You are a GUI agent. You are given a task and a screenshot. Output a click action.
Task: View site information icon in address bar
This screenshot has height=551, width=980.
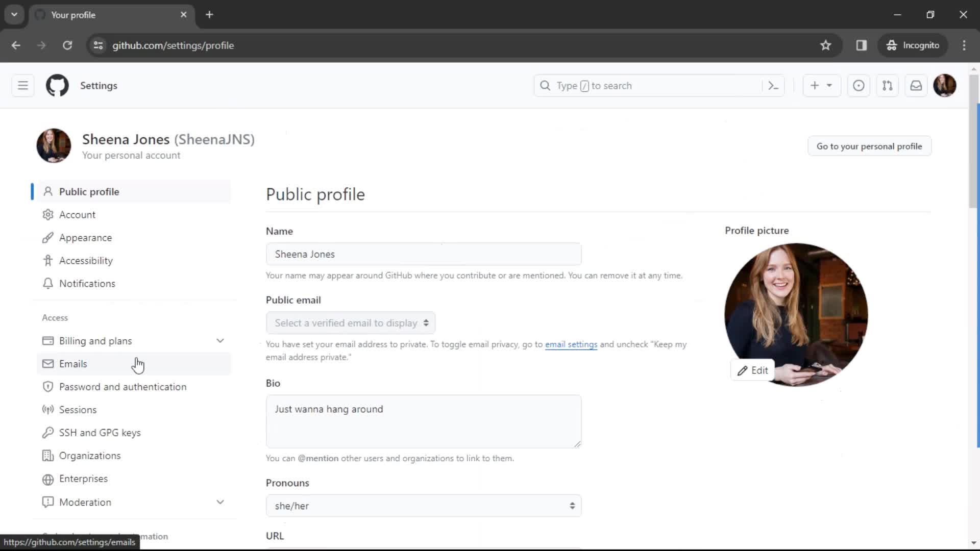(x=99, y=45)
